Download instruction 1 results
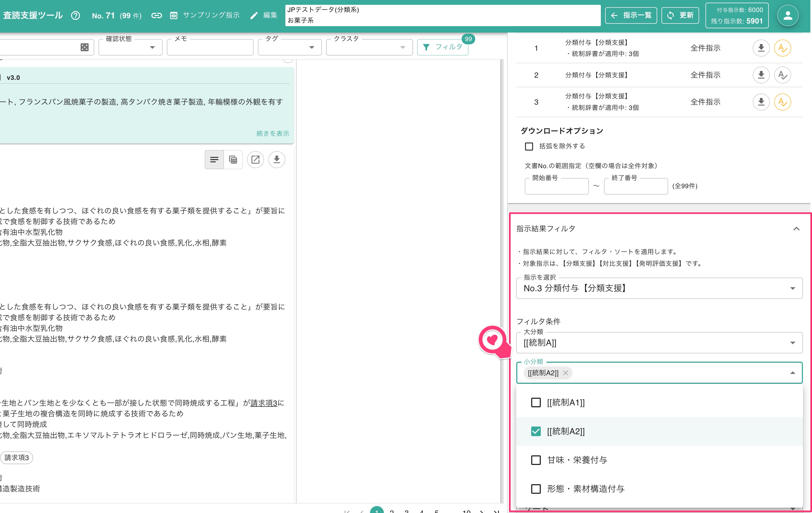Image resolution: width=812 pixels, height=513 pixels. tap(761, 48)
